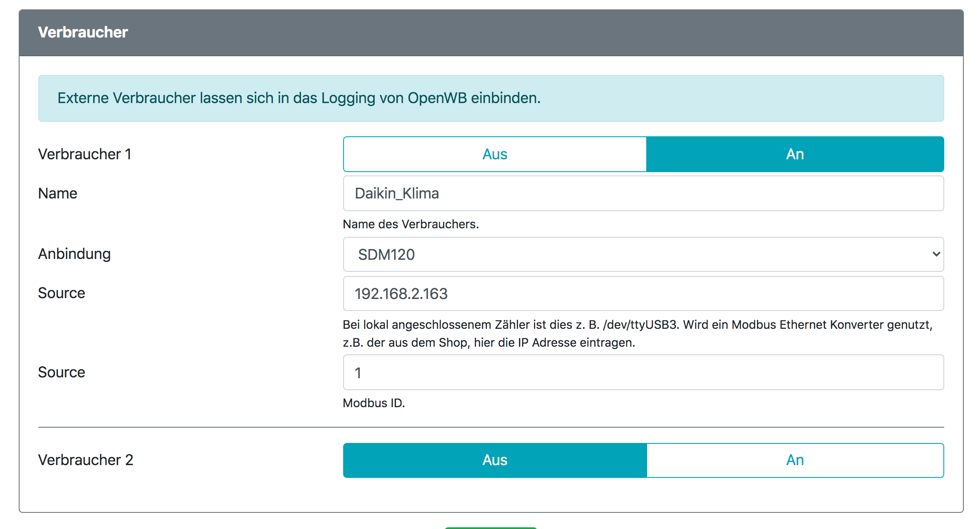
Task: Click the Verbraucher card header title
Action: [83, 32]
